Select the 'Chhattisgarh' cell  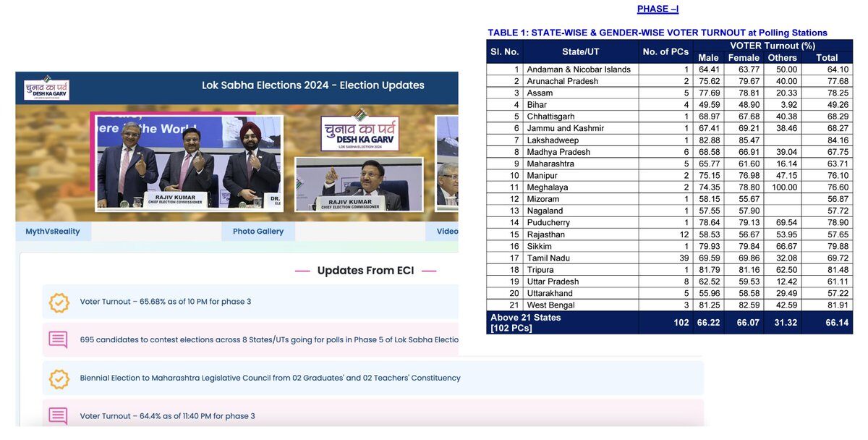click(x=580, y=117)
